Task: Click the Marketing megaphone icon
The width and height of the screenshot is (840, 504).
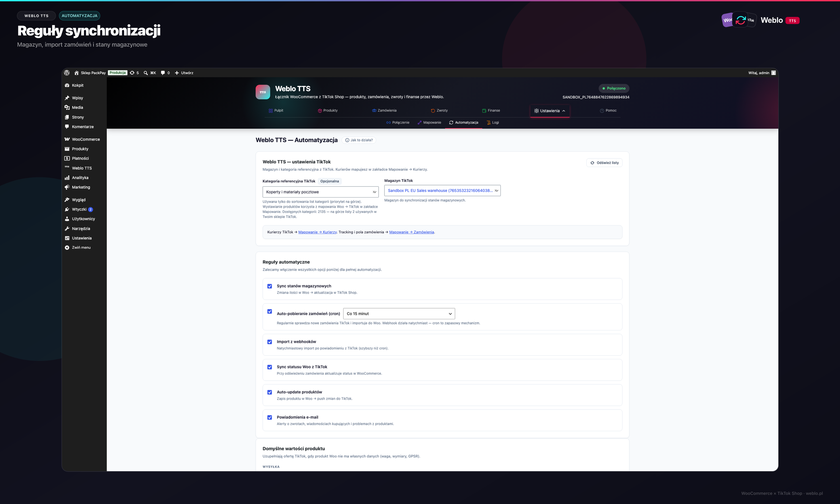Action: [x=67, y=187]
